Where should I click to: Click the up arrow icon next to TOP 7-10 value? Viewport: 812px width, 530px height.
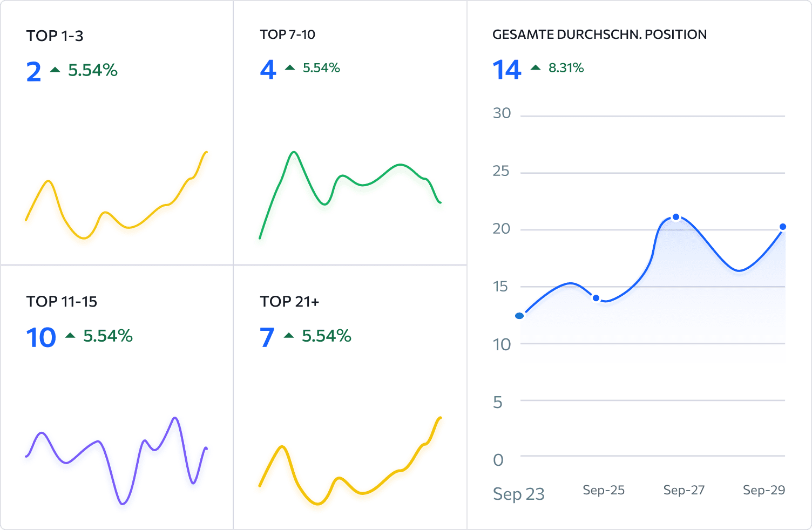290,67
